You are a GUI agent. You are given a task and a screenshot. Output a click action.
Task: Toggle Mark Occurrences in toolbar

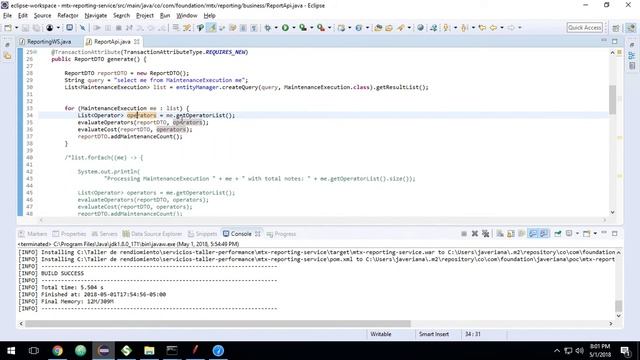click(x=211, y=28)
